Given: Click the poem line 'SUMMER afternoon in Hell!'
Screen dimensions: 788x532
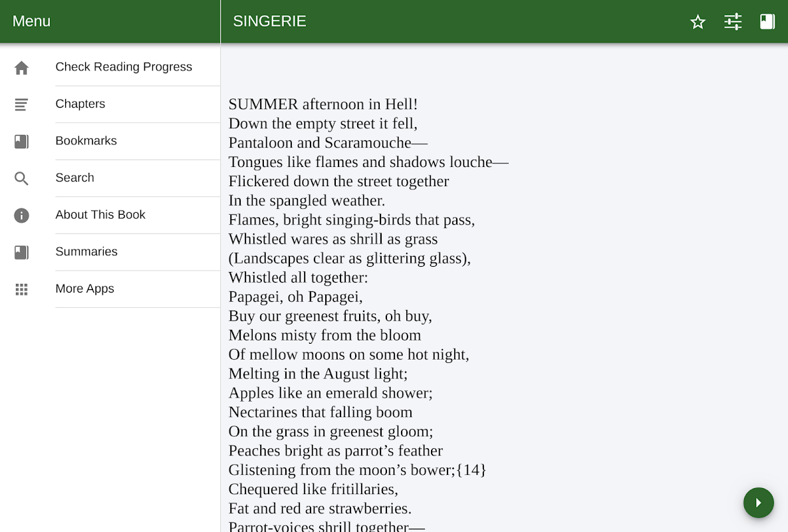Looking at the screenshot, I should (x=323, y=104).
